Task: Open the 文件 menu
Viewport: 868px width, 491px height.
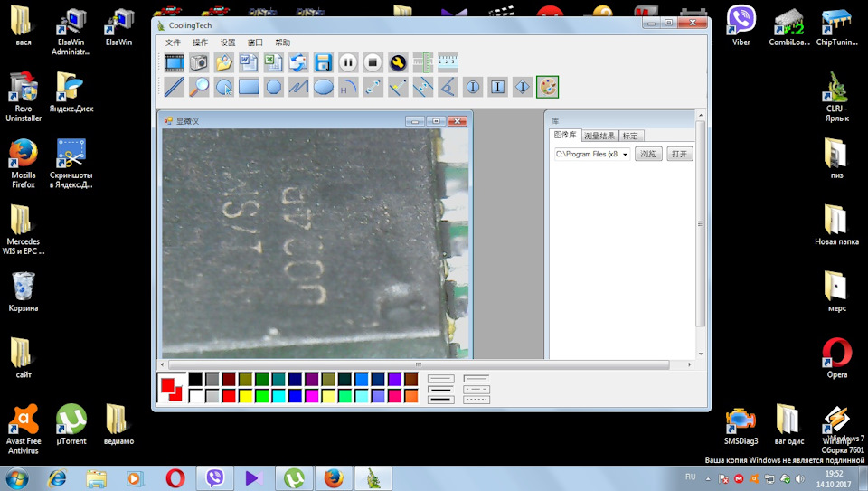Action: (x=173, y=42)
